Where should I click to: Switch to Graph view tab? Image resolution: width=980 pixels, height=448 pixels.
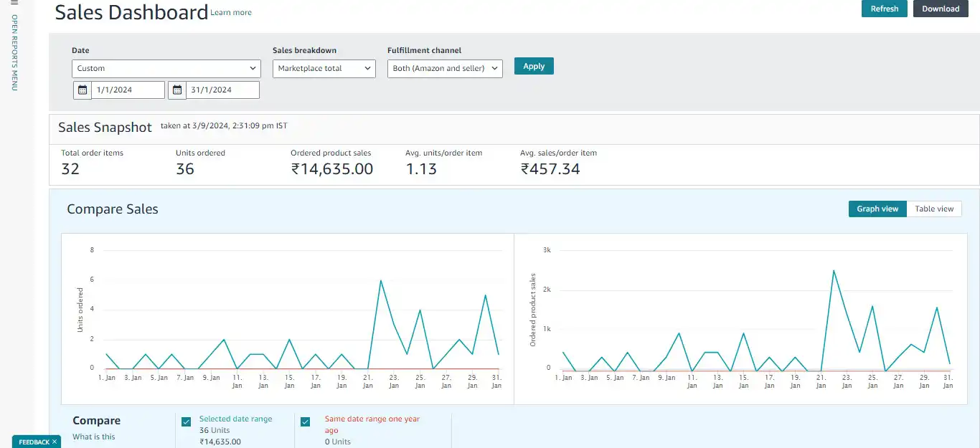click(877, 209)
